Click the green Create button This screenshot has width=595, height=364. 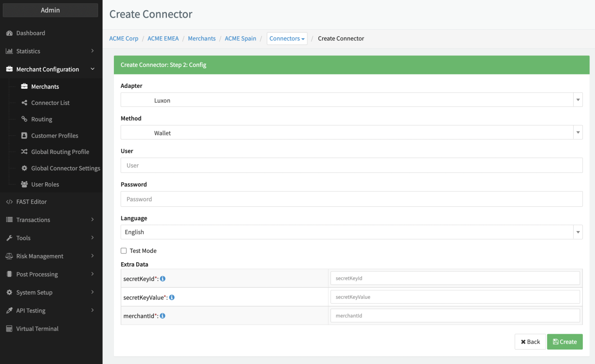(x=564, y=342)
